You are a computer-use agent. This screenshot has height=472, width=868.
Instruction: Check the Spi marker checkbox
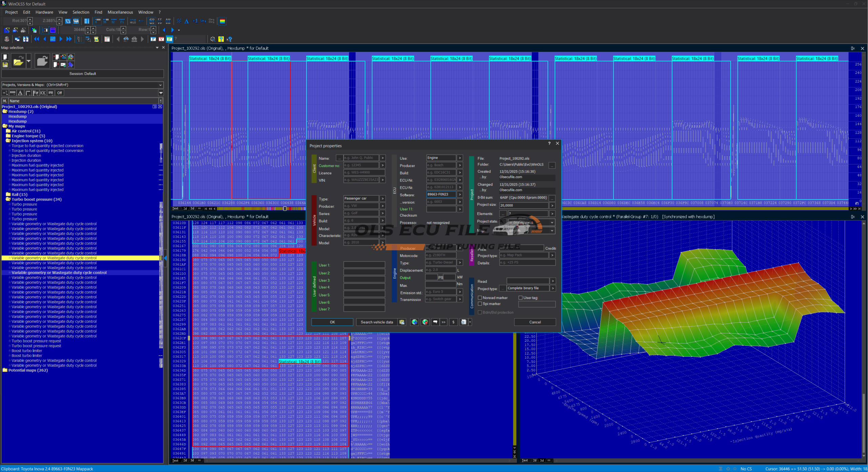coord(480,304)
